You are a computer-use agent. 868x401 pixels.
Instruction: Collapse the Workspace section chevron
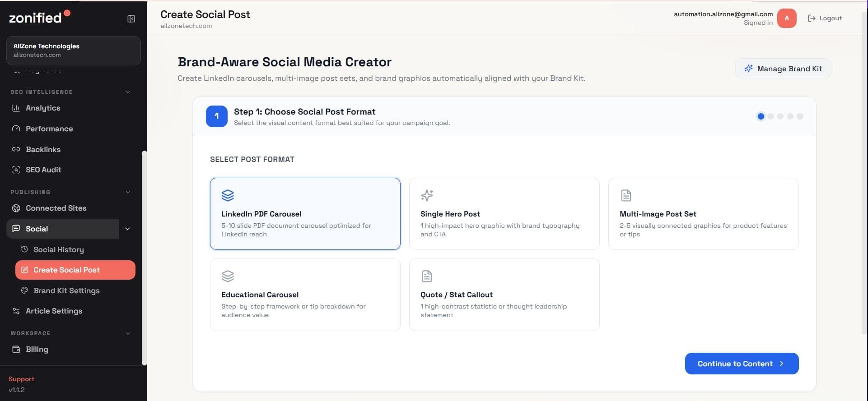tap(128, 333)
